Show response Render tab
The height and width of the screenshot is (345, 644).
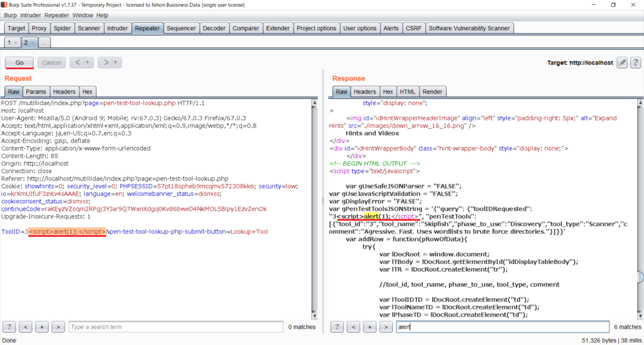433,91
